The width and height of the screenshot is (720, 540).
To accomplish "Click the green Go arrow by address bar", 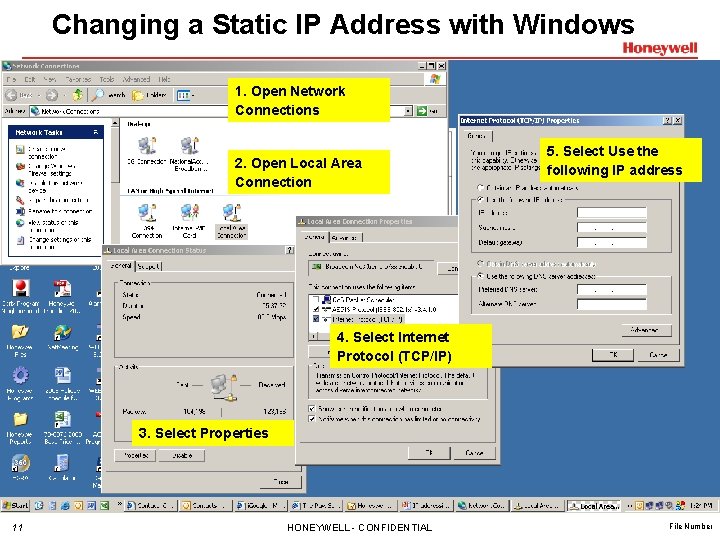I will 422,111.
